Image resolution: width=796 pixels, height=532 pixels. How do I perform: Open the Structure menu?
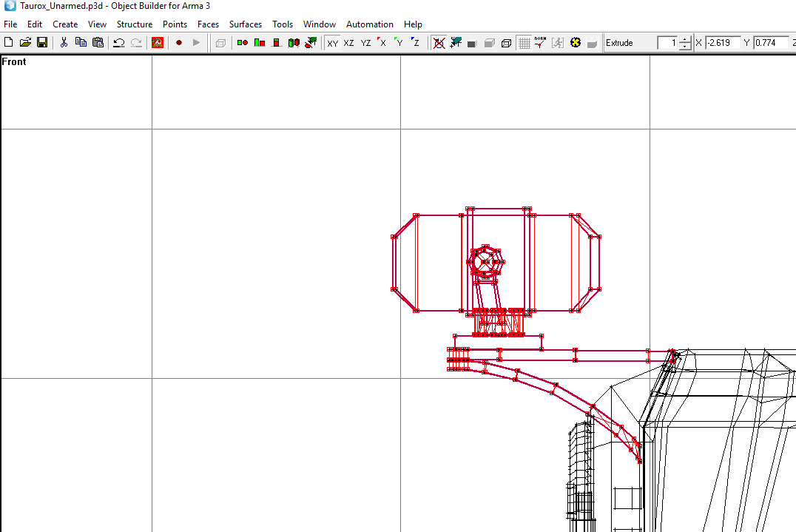pyautogui.click(x=135, y=24)
